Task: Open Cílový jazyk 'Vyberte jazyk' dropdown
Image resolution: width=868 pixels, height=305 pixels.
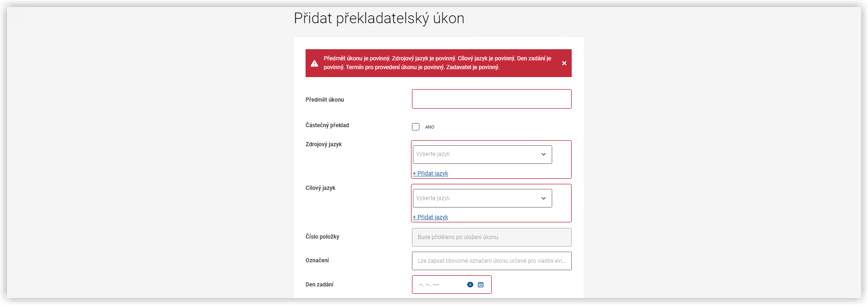Action: pyautogui.click(x=482, y=198)
